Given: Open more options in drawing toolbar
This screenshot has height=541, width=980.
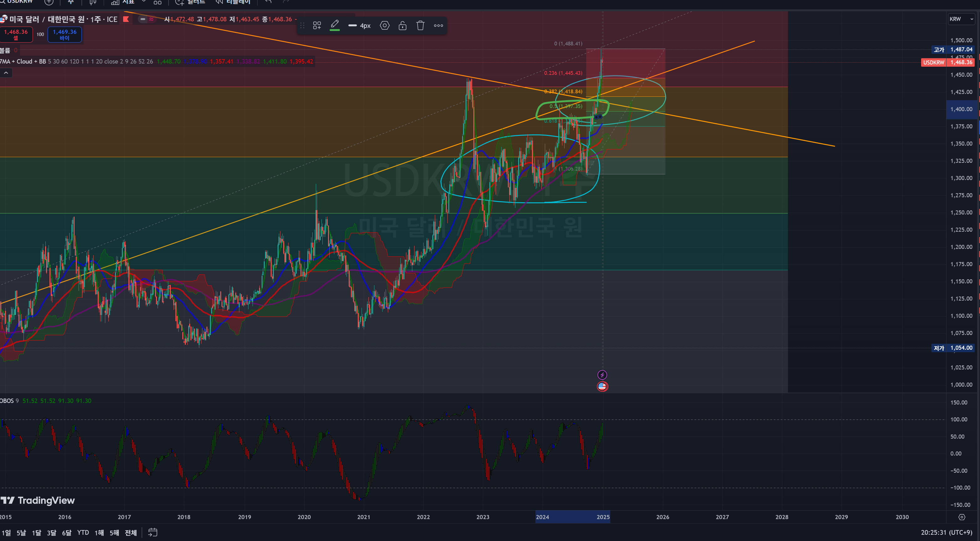Looking at the screenshot, I should tap(438, 25).
